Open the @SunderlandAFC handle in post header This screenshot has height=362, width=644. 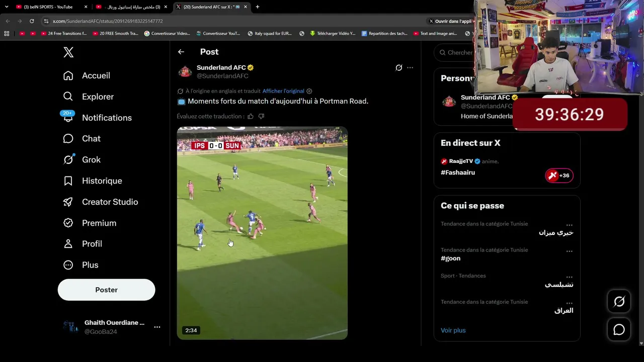pyautogui.click(x=222, y=76)
